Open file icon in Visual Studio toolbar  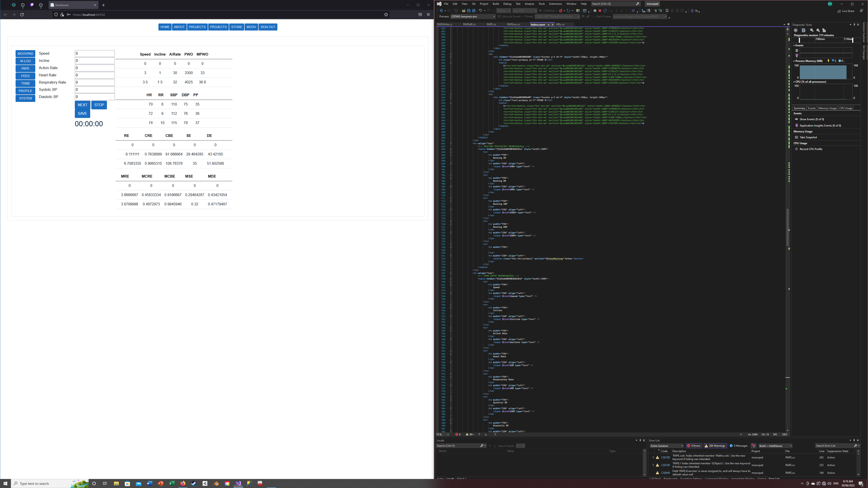(464, 10)
